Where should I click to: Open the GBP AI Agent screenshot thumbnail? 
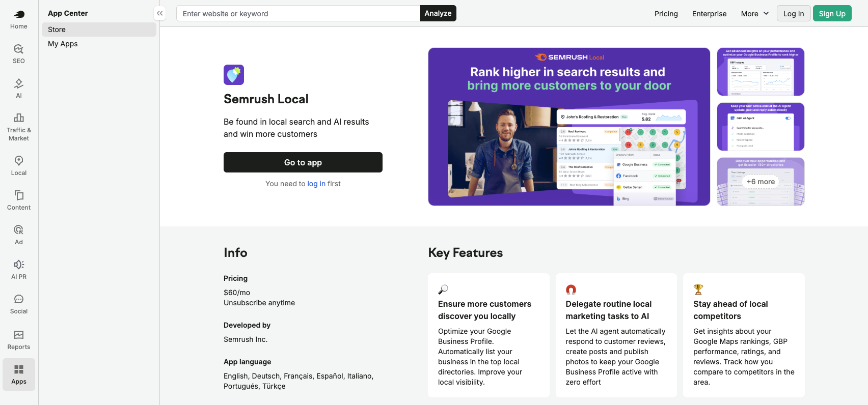click(761, 127)
